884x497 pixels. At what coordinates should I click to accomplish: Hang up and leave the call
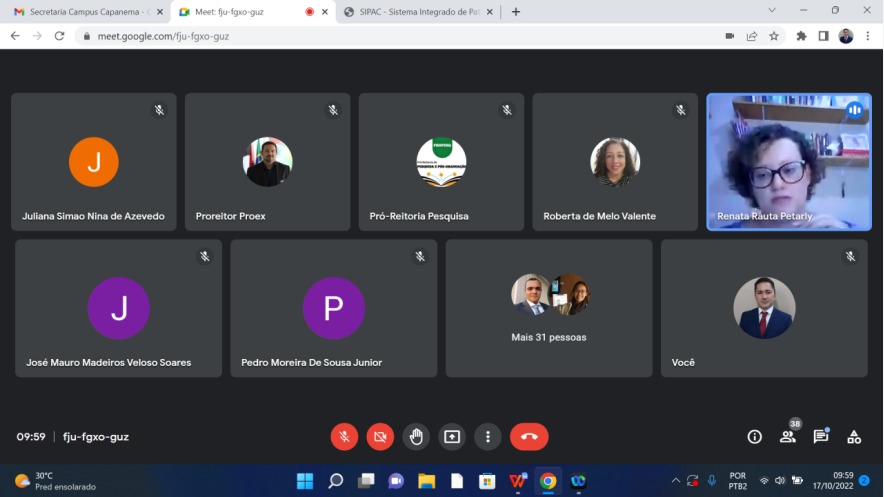tap(529, 437)
